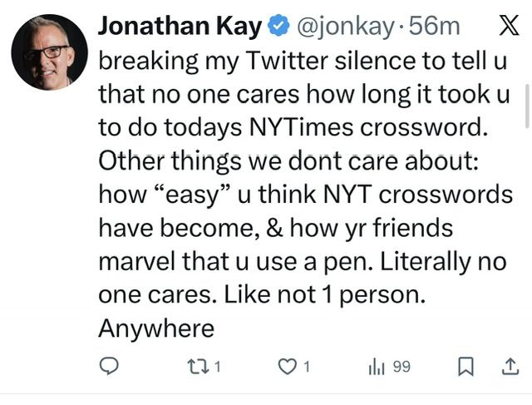Click the word 'Anywhere' ending the tweet

tap(156, 328)
